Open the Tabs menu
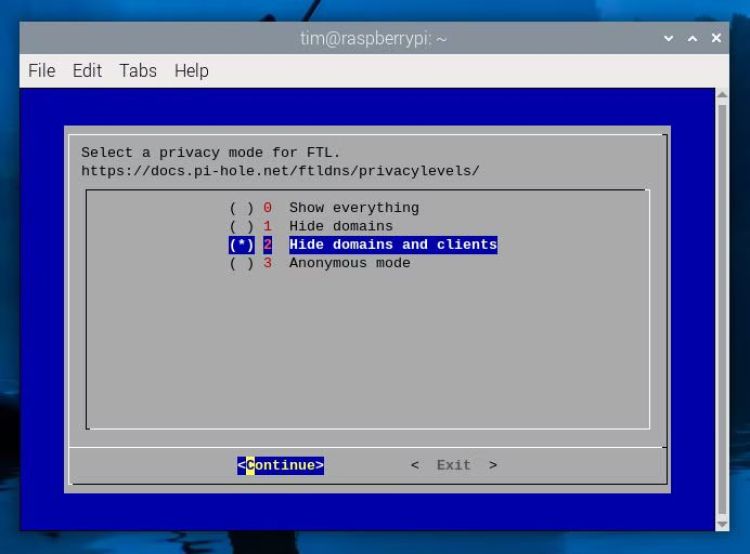Viewport: 750px width, 554px height. click(x=138, y=70)
